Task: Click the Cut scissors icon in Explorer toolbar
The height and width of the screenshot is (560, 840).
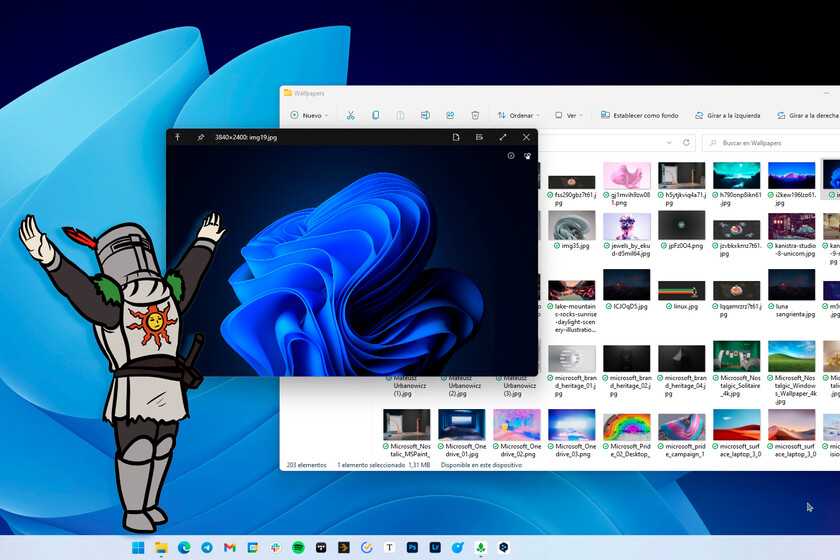Action: click(x=350, y=115)
